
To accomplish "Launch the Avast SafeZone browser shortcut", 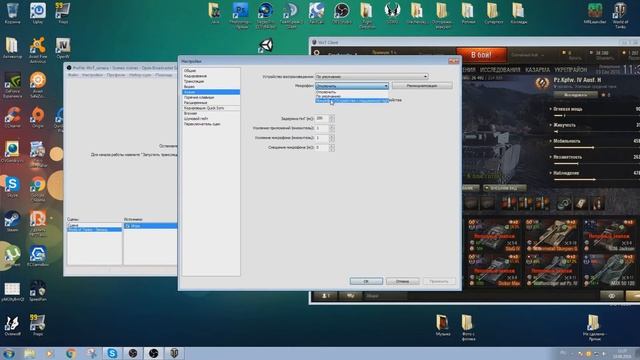I will 38,85.
